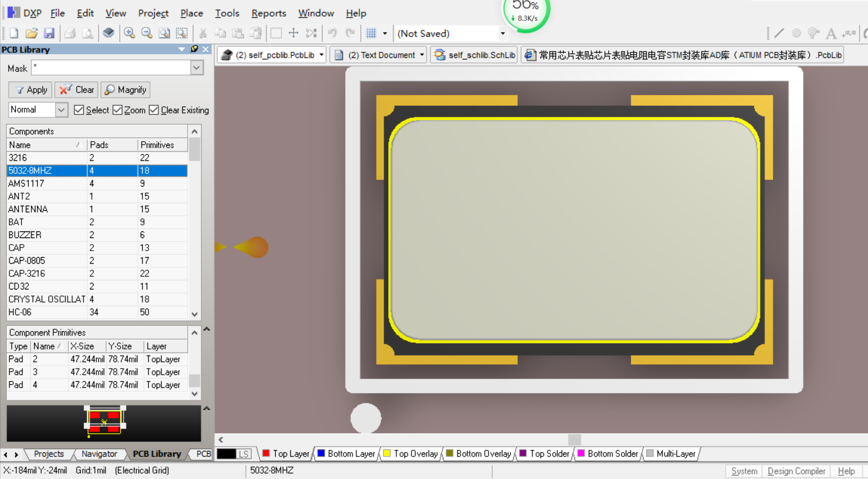Click the Copy toolbar icon
Image resolution: width=868 pixels, height=479 pixels.
point(220,33)
